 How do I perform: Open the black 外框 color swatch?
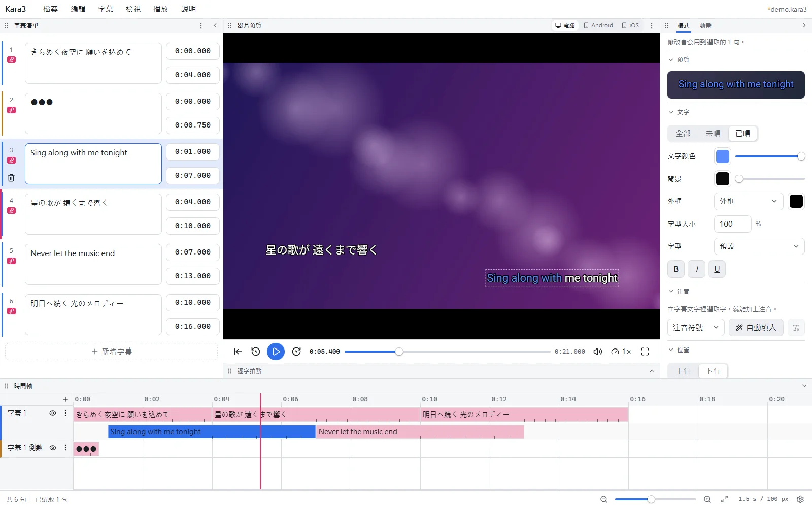pyautogui.click(x=796, y=201)
